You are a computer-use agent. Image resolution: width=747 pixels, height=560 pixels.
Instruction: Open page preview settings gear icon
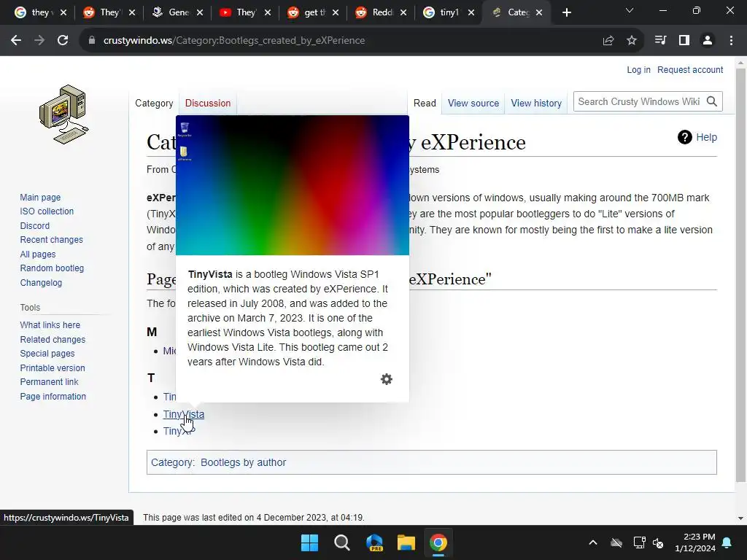click(x=387, y=379)
